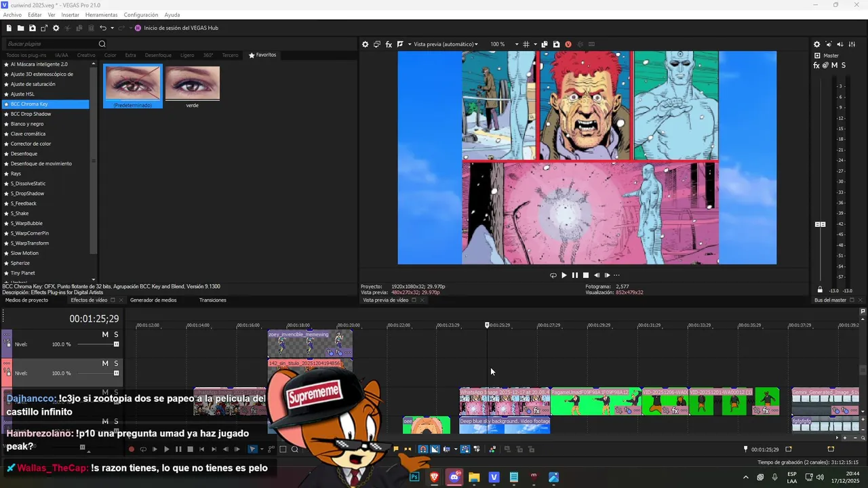Adjust the Master volume fader
Image resolution: width=868 pixels, height=488 pixels.
pos(821,224)
